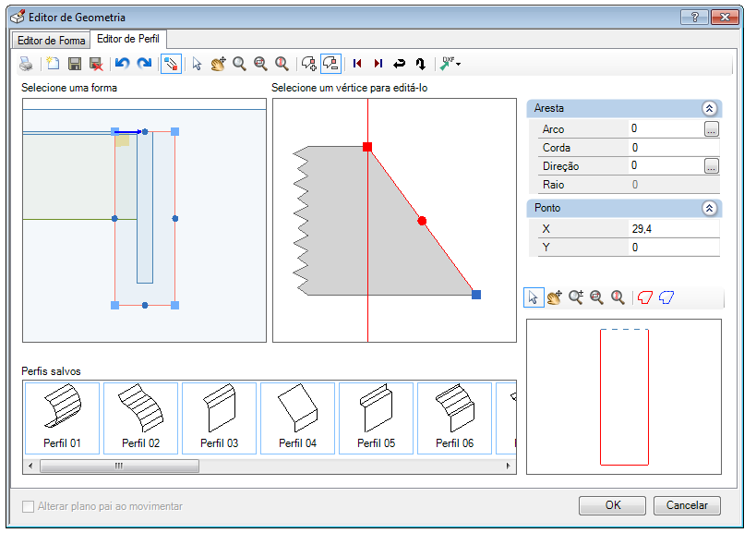Viewport: 756px width, 533px height.
Task: Click the print icon in toolbar
Action: [26, 64]
